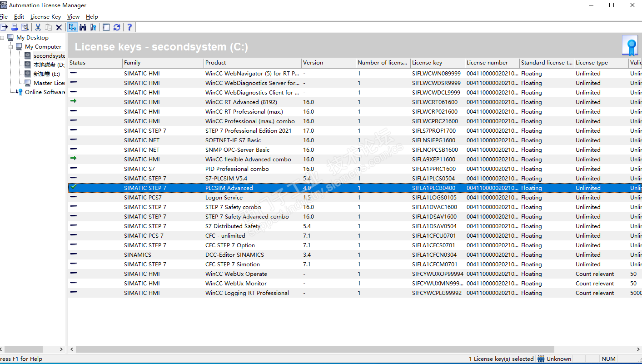
Task: Open the Edit menu
Action: [19, 17]
